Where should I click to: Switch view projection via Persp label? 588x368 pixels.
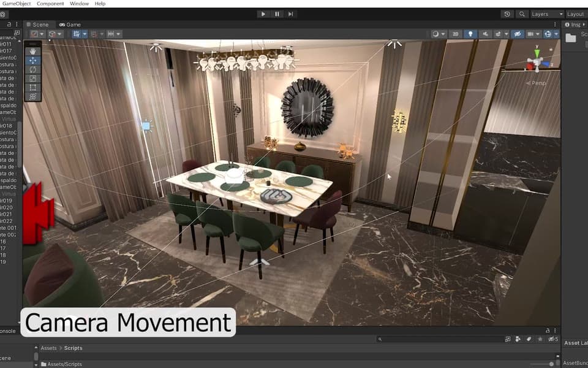tap(537, 83)
